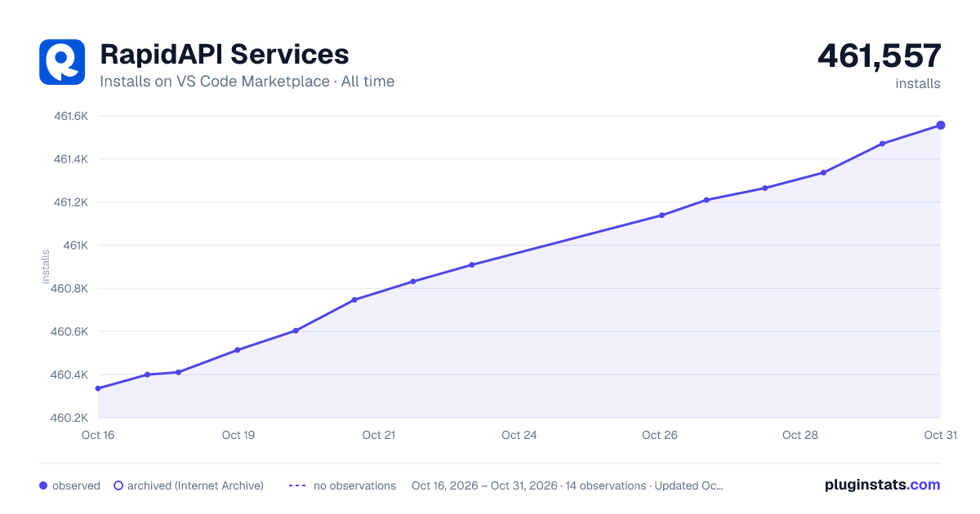Image resolution: width=980 pixels, height=514 pixels.
Task: Select the first Oct 16 data point
Action: coord(98,388)
